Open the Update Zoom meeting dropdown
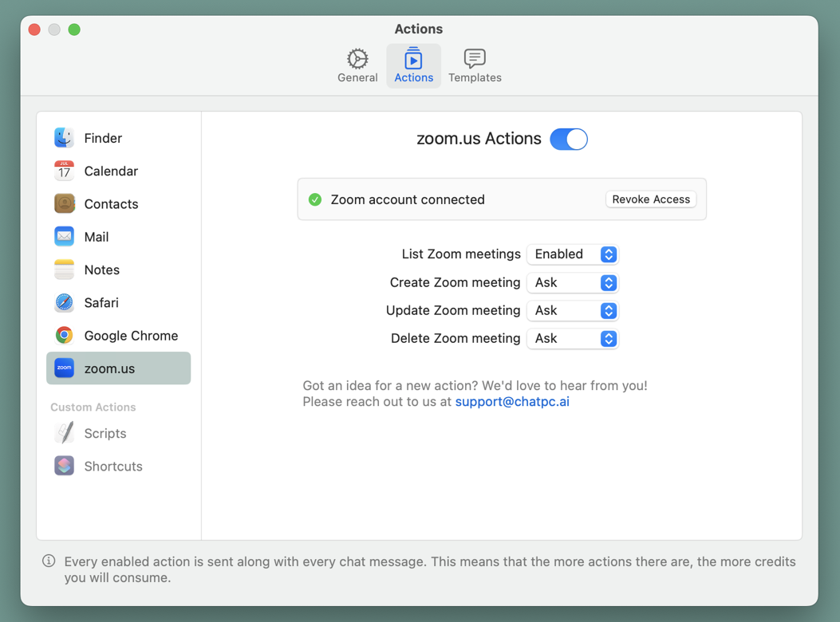The height and width of the screenshot is (622, 840). pyautogui.click(x=573, y=311)
